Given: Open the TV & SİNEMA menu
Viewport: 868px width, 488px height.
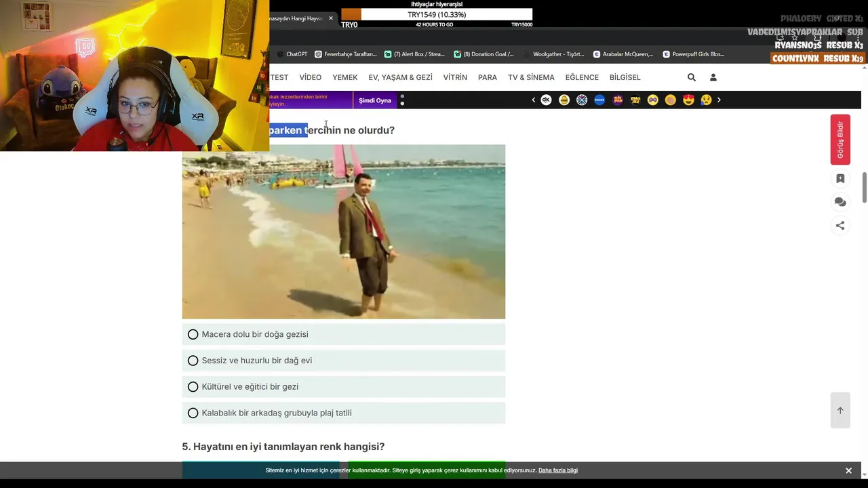Looking at the screenshot, I should click(x=531, y=77).
